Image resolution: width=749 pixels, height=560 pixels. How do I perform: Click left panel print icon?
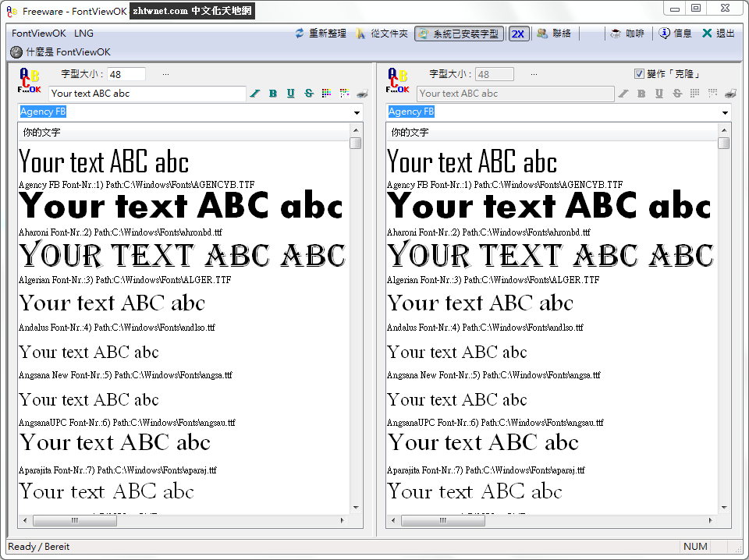pos(362,94)
